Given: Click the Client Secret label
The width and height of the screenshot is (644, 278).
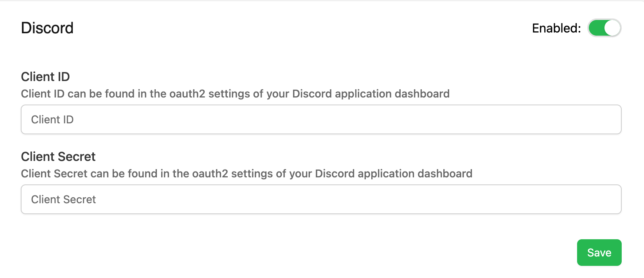Looking at the screenshot, I should (x=58, y=157).
